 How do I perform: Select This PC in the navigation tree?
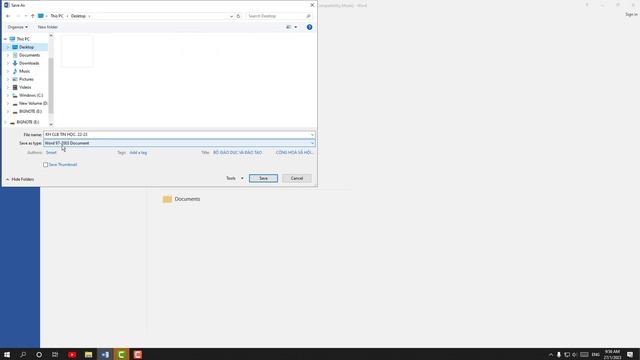23,39
